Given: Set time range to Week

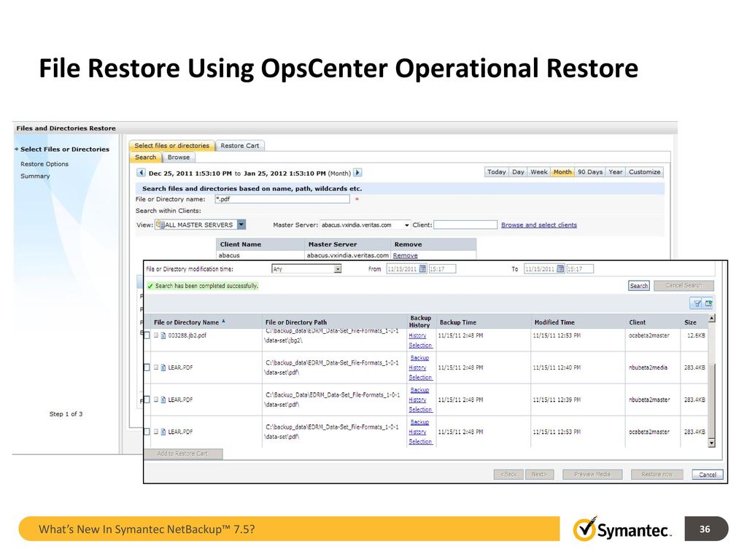Looking at the screenshot, I should pyautogui.click(x=539, y=172).
